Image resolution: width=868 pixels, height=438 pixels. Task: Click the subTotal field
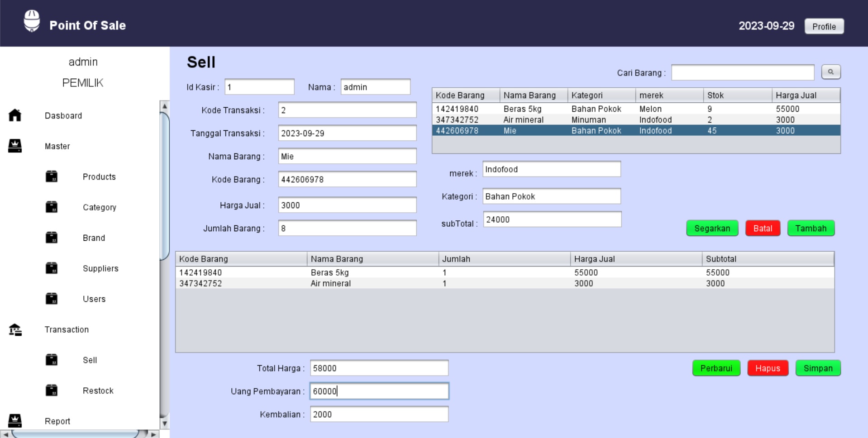point(552,219)
